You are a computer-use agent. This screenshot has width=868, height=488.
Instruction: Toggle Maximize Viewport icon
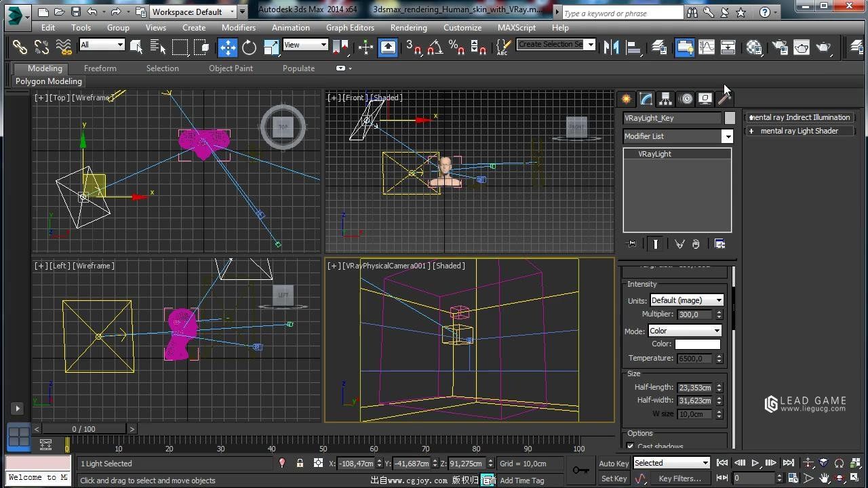(853, 479)
